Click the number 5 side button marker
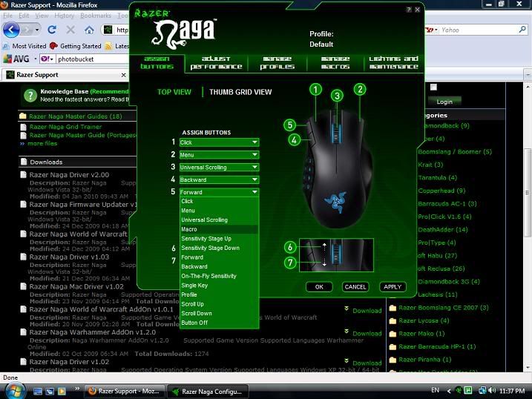Viewport: 532px width, 399px height. click(290, 125)
